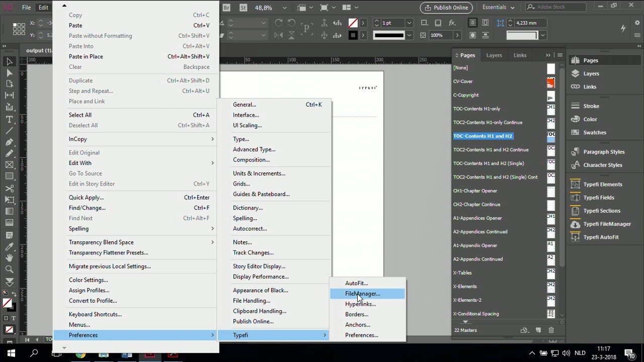The height and width of the screenshot is (362, 644).
Task: Choose FileManager... in Typefi submenu
Action: 367,294
